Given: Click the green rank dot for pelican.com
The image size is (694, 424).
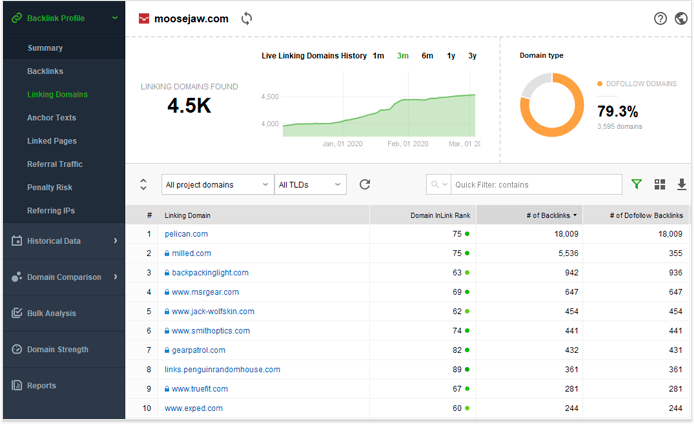Looking at the screenshot, I should [467, 234].
